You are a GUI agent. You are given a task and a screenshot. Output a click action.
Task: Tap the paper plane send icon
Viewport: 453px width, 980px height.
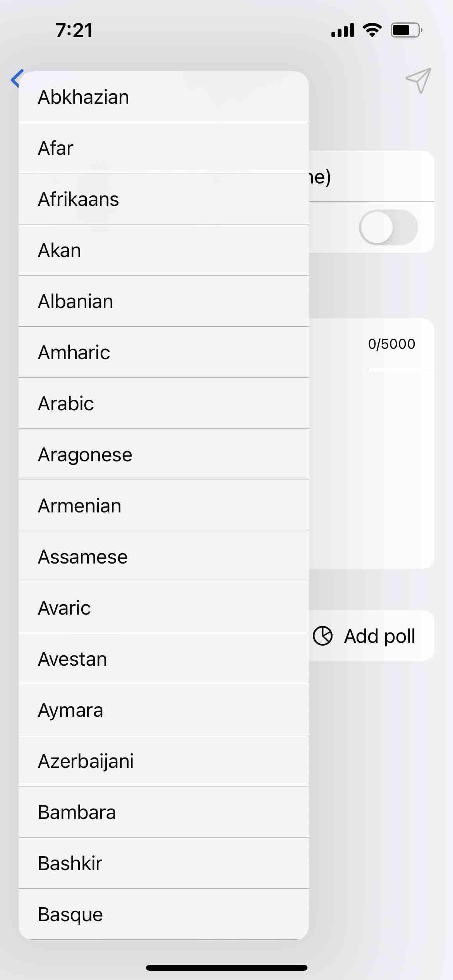click(419, 81)
